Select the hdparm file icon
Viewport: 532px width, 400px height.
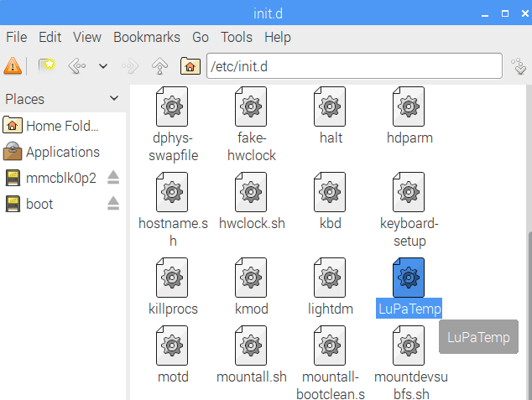(409, 106)
